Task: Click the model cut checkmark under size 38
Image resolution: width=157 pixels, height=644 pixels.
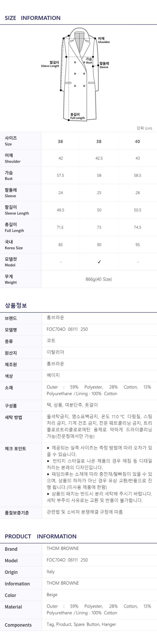Action: (99, 262)
